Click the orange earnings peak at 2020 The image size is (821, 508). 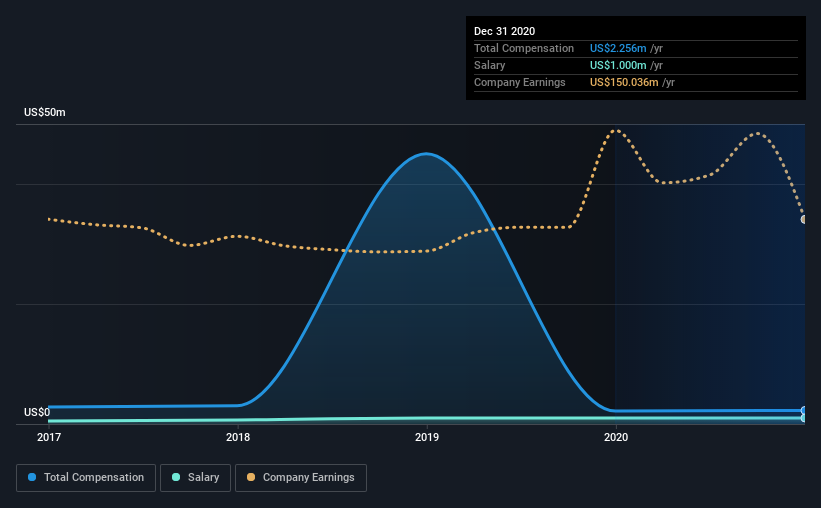(x=616, y=130)
